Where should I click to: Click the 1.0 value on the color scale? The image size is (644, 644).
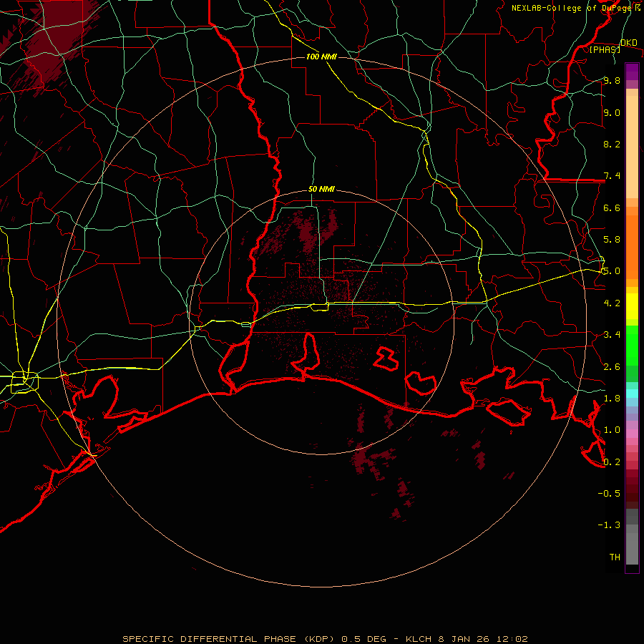pyautogui.click(x=612, y=430)
